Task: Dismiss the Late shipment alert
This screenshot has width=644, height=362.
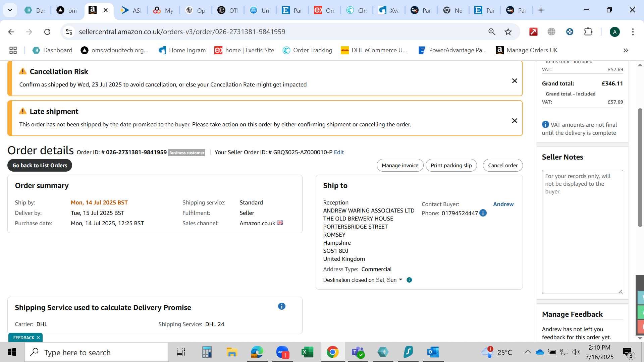Action: [515, 121]
